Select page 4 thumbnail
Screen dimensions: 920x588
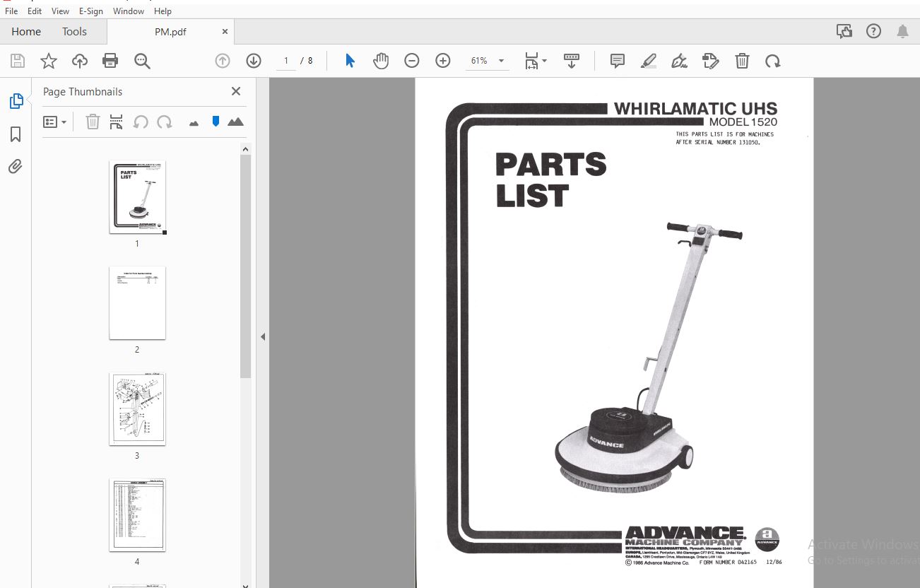(137, 515)
